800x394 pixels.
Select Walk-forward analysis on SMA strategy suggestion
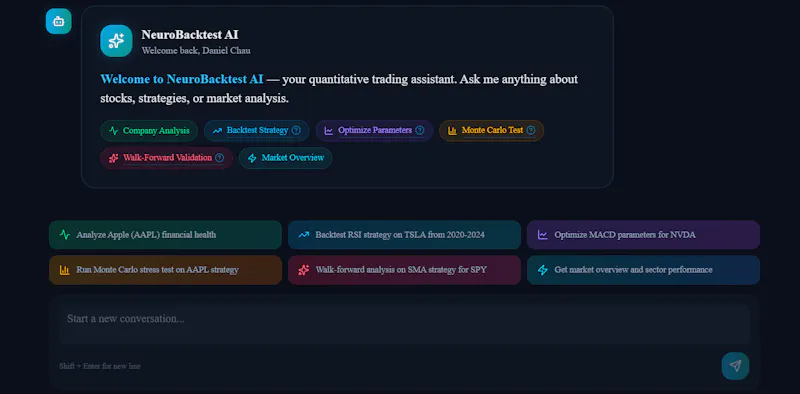tap(404, 270)
